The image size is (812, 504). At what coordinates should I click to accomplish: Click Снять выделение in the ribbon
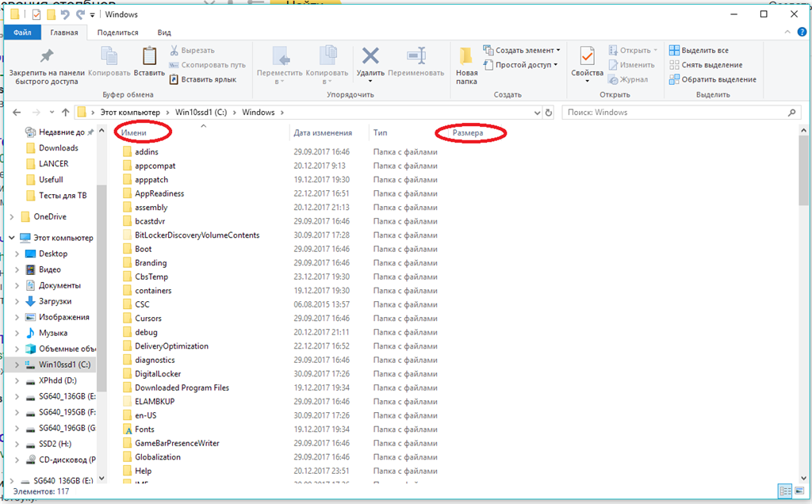705,65
